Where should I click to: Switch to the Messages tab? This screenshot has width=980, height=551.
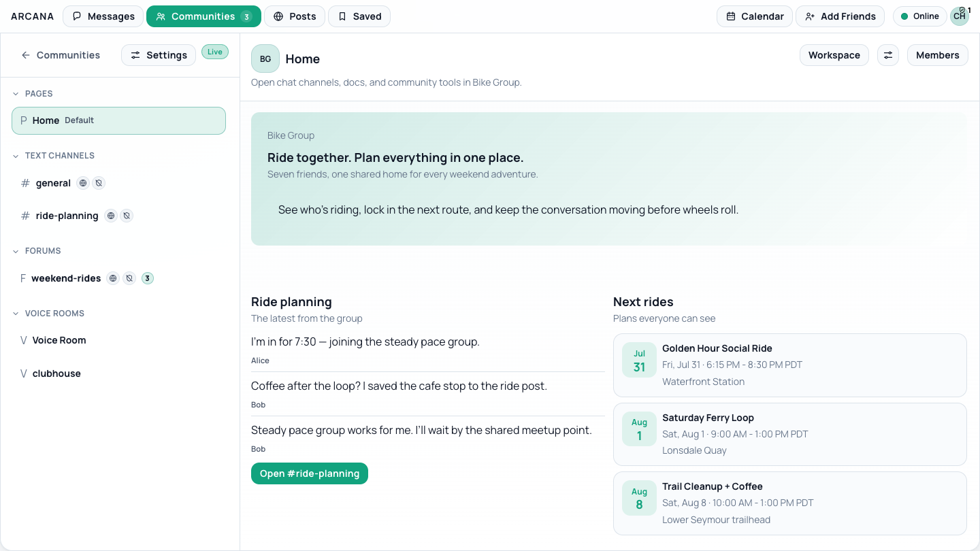click(103, 16)
